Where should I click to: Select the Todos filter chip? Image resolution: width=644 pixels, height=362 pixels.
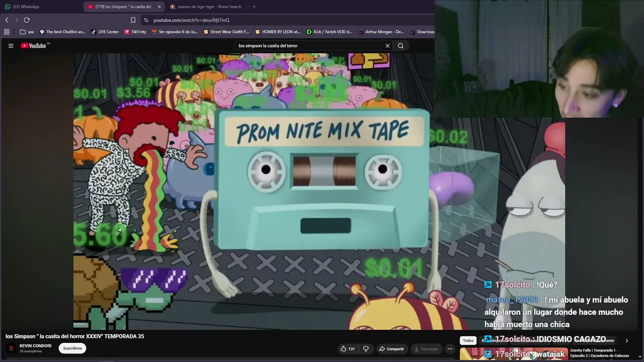pyautogui.click(x=468, y=340)
